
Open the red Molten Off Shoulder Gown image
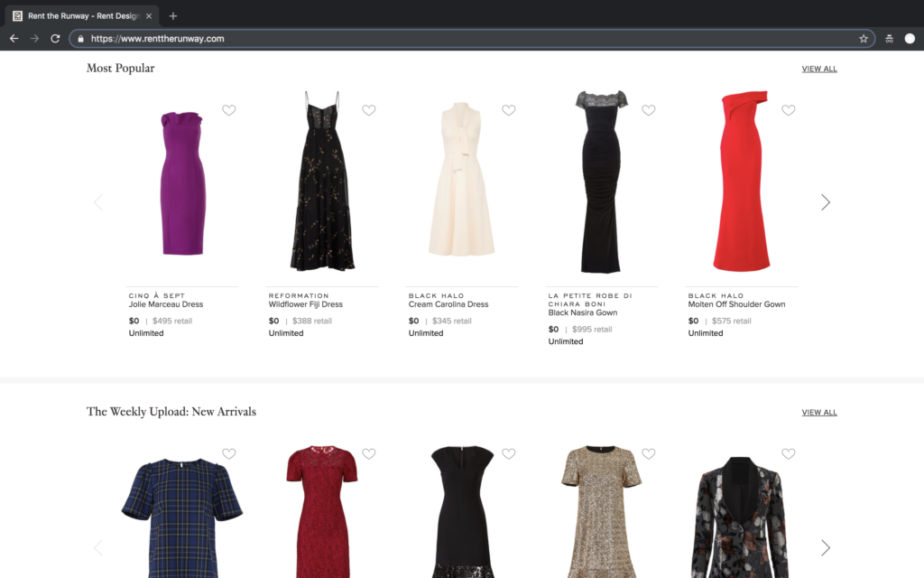[x=742, y=181]
